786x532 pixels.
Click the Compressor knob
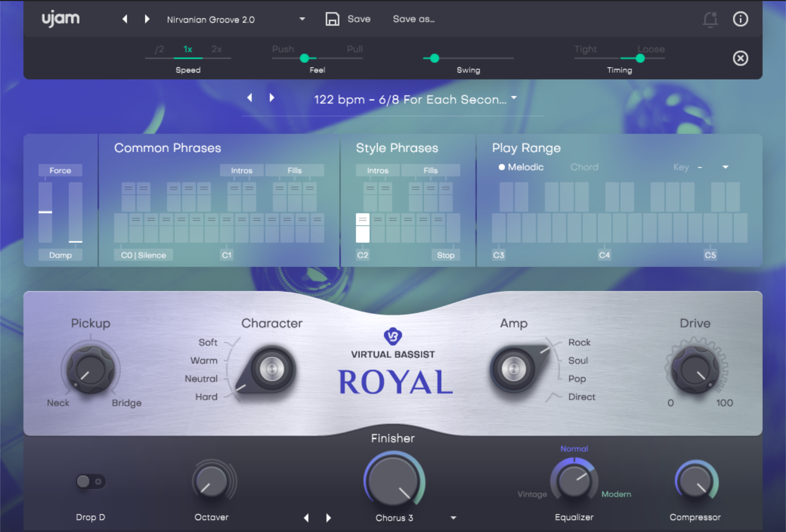(695, 482)
